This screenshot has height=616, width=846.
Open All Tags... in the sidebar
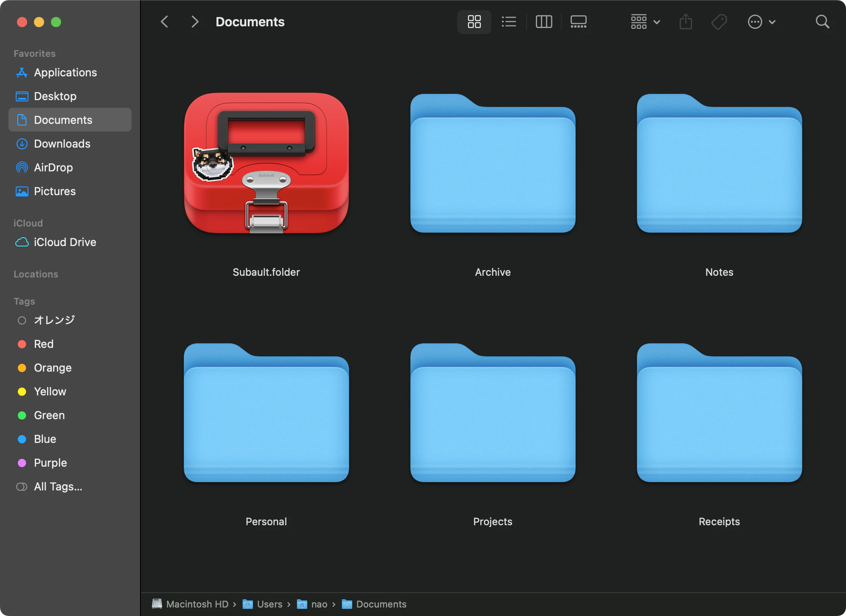point(58,487)
